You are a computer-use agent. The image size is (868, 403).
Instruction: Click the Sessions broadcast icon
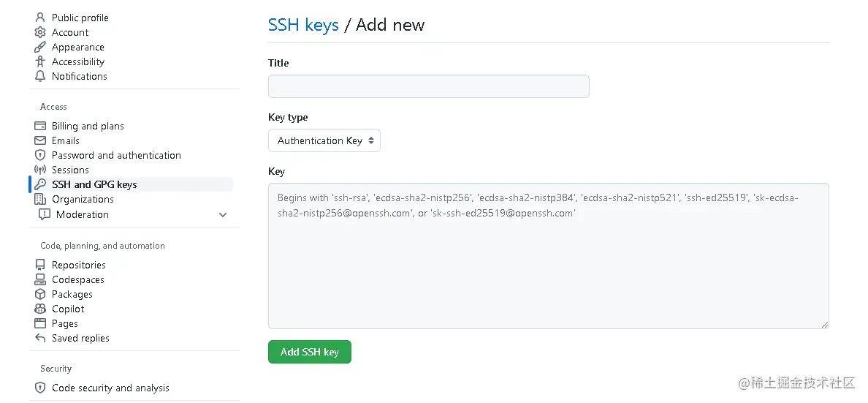(x=40, y=170)
